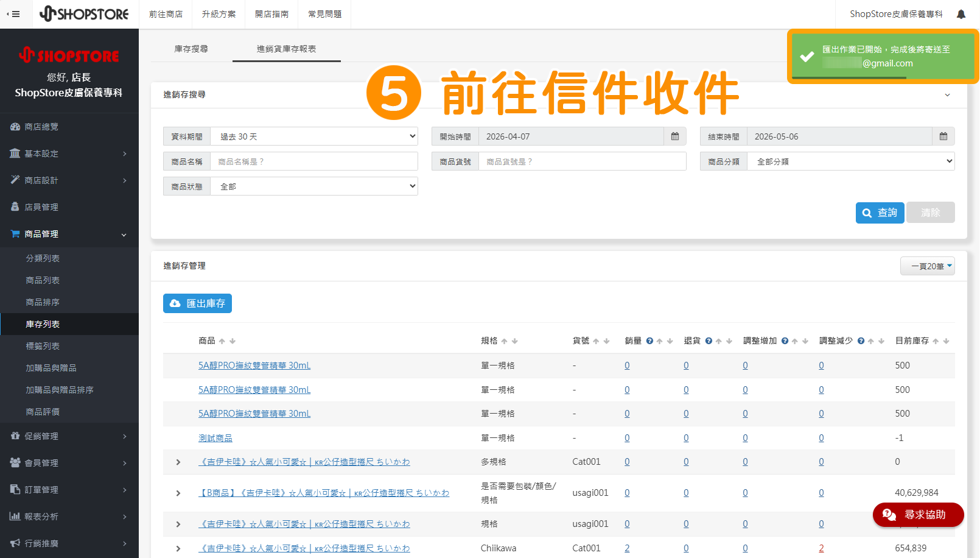Collapse 商品管理 sidebar menu
This screenshot has height=558, width=980.
pos(69,234)
